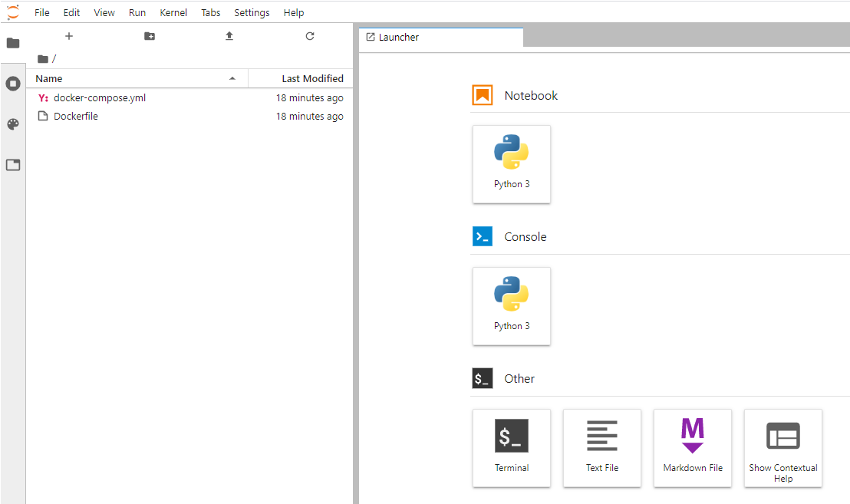Open the Commands palette sidebar icon
The width and height of the screenshot is (850, 504).
tap(13, 124)
